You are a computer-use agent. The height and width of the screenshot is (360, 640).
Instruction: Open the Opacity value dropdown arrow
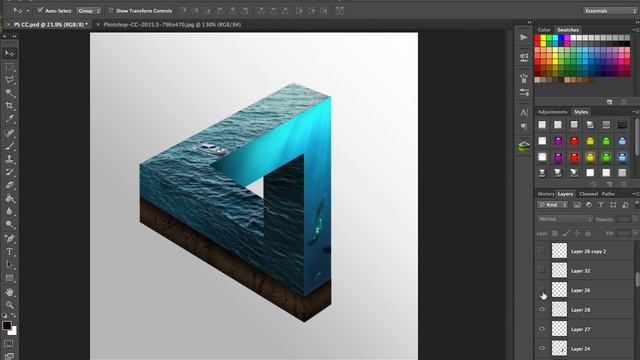point(635,219)
